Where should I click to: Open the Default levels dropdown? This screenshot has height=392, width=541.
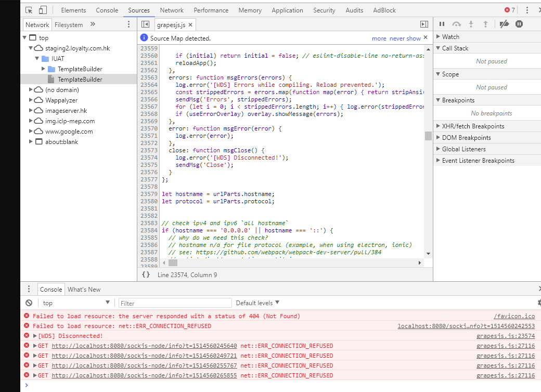(x=257, y=303)
